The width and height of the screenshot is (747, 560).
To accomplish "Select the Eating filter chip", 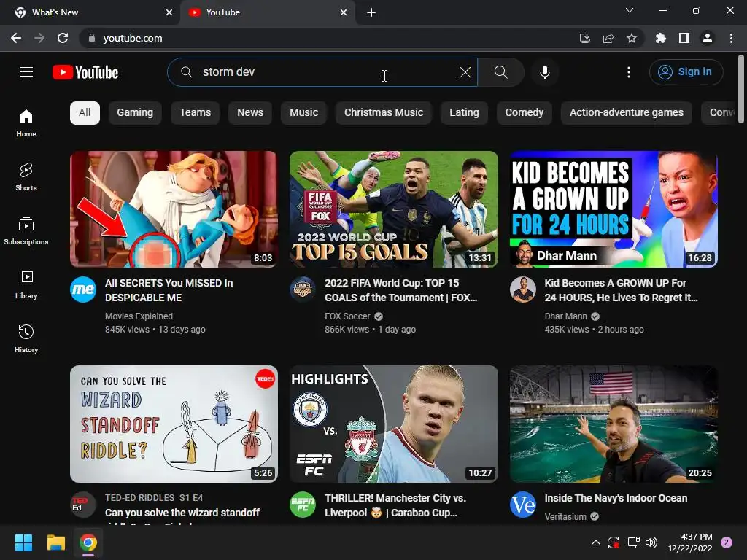I will pos(464,113).
